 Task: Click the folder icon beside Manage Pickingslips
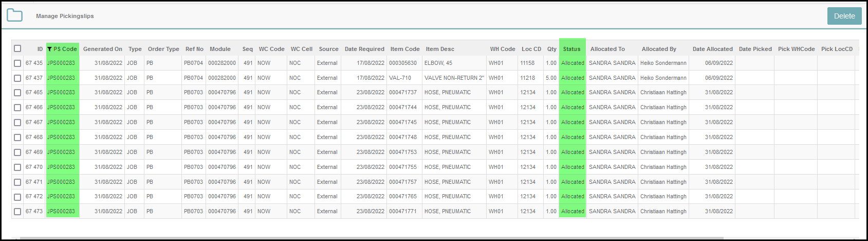(14, 15)
